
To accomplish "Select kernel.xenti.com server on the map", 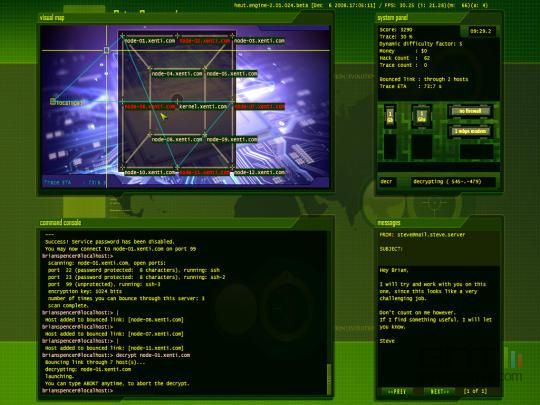I will [x=203, y=107].
